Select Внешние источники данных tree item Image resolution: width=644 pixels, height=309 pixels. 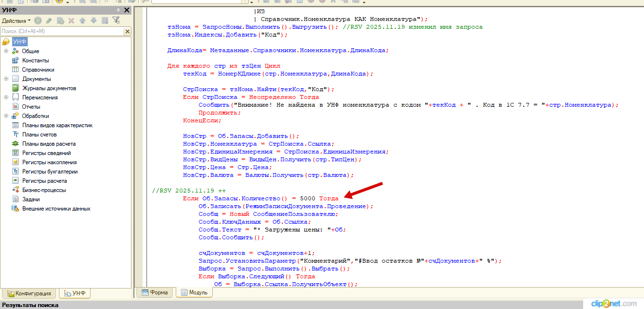coord(56,209)
